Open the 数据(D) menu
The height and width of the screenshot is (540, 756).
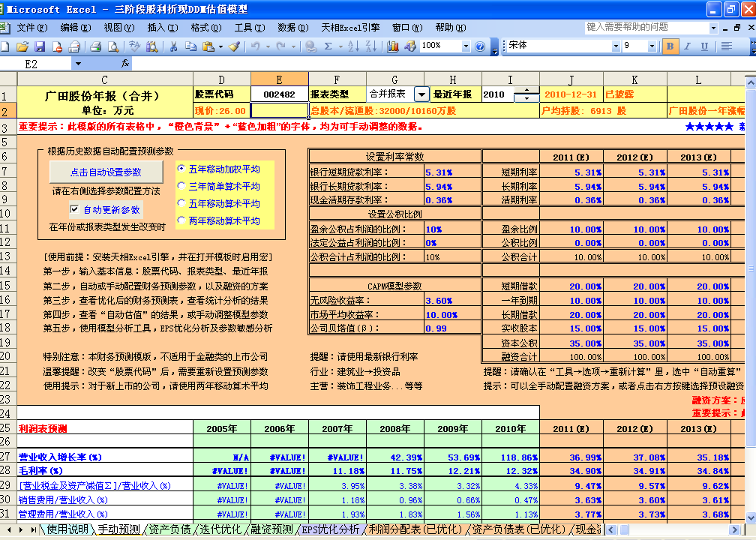coord(293,28)
